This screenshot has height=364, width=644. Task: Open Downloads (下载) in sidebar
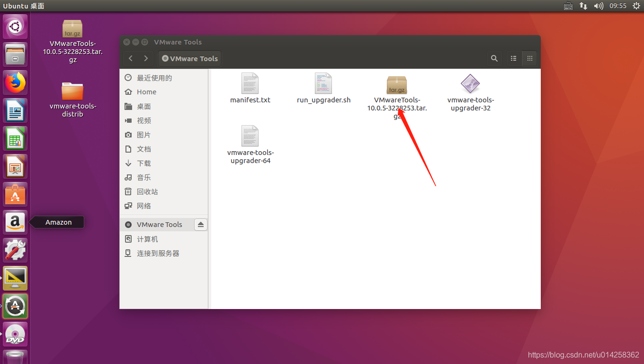(164, 163)
